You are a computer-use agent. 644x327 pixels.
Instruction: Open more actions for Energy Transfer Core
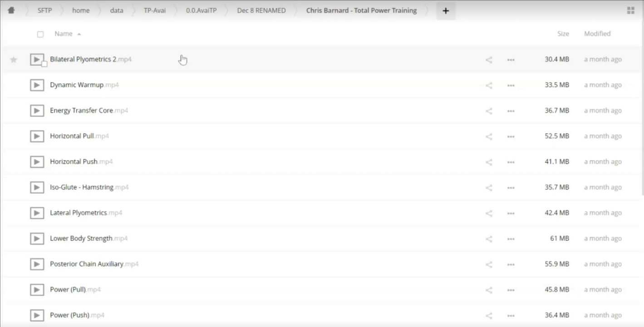pyautogui.click(x=511, y=110)
